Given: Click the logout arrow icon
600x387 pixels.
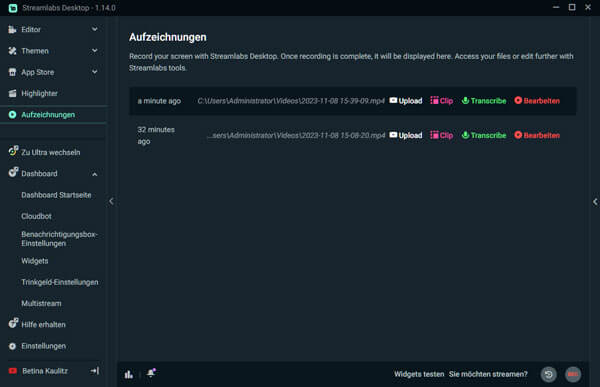Looking at the screenshot, I should (95, 371).
